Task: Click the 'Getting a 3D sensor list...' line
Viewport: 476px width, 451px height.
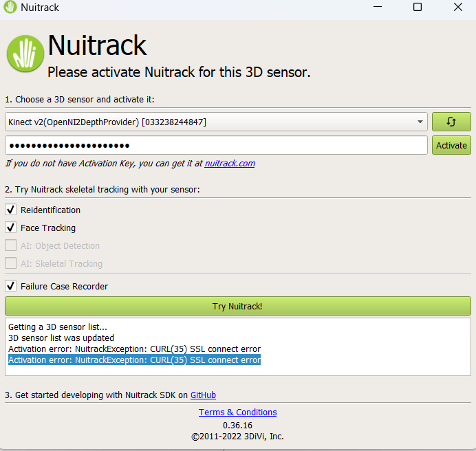Action: (x=57, y=327)
